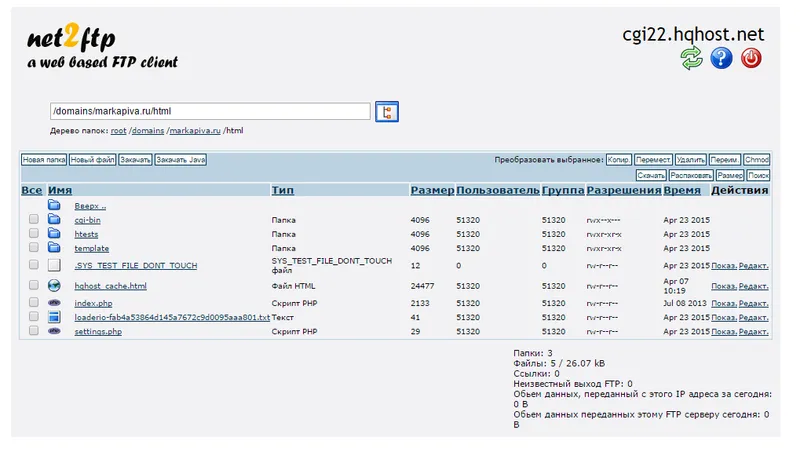Open the htests folder link
Screen dimensions: 800x473
tap(86, 234)
